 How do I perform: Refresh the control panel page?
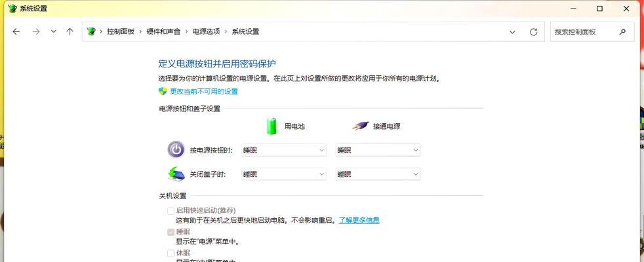[x=534, y=32]
